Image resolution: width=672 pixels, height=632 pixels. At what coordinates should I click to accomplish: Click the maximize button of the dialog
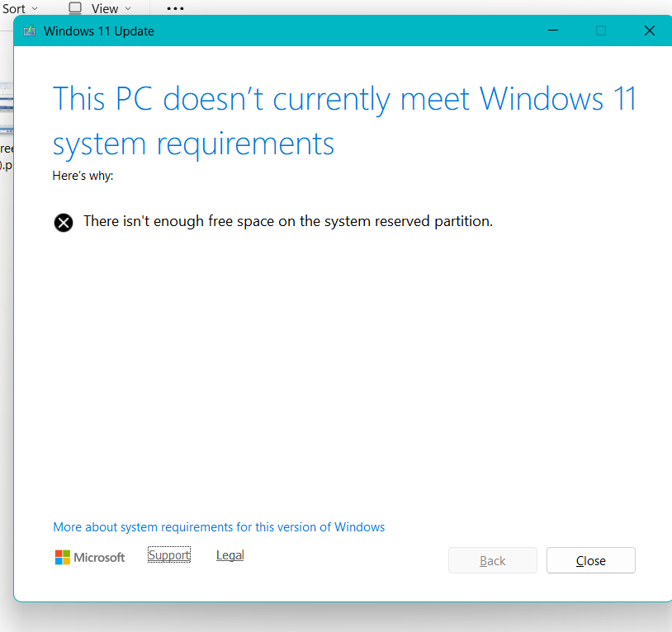tap(601, 31)
